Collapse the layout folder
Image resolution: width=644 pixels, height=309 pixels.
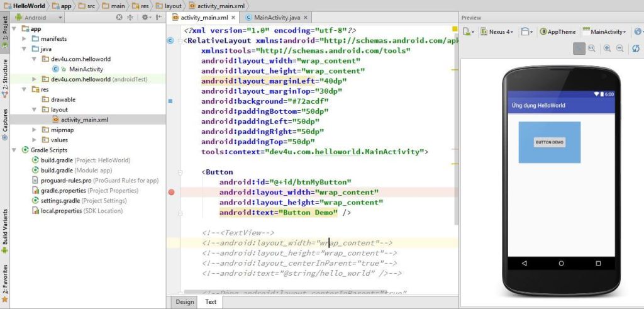tap(35, 110)
